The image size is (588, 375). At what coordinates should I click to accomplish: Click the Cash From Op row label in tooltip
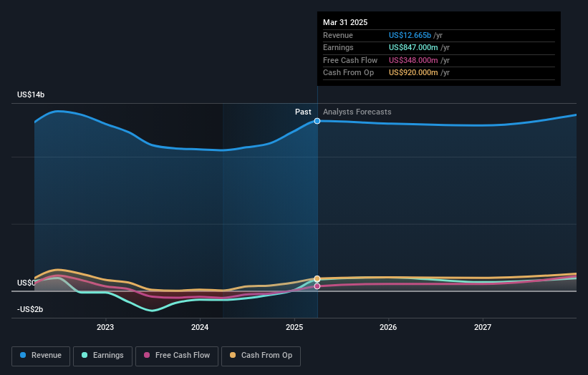tap(348, 73)
